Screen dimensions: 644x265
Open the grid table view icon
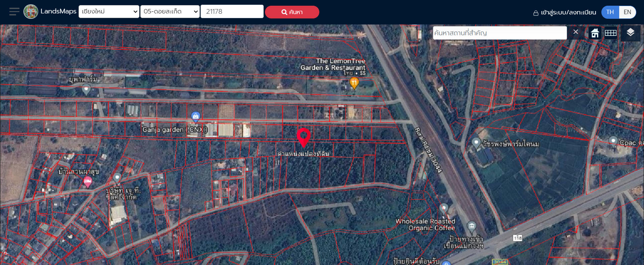point(610,33)
